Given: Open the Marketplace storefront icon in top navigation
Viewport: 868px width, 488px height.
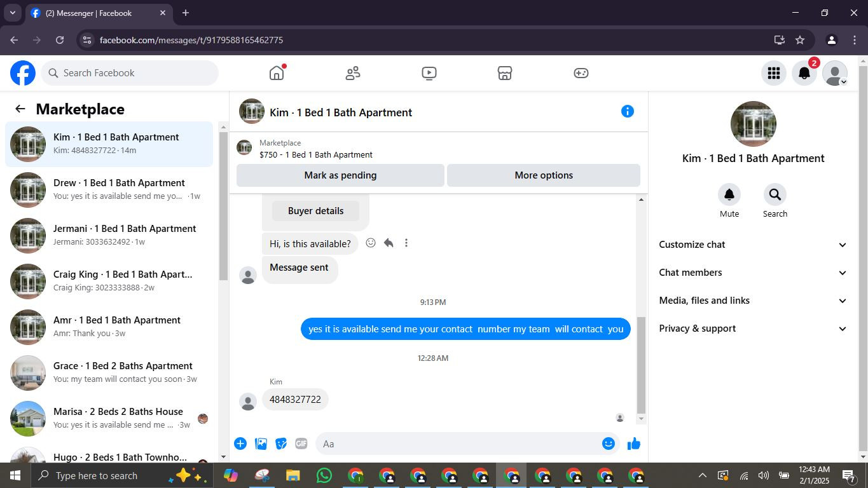Looking at the screenshot, I should click(x=505, y=73).
